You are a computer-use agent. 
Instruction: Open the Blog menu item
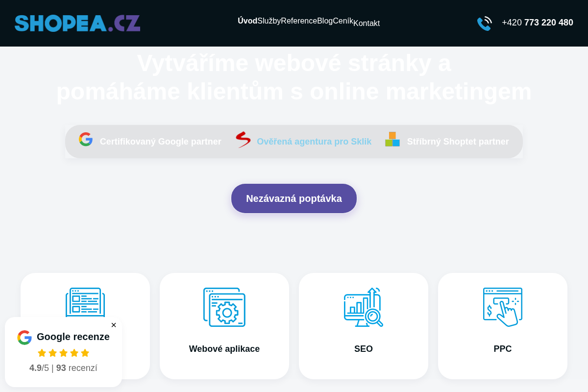click(x=325, y=21)
